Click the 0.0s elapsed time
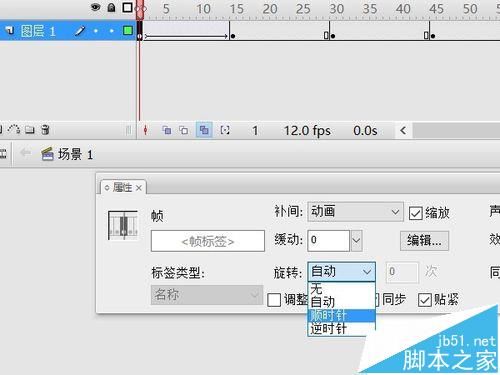Screen dimensions: 500x375 point(365,131)
